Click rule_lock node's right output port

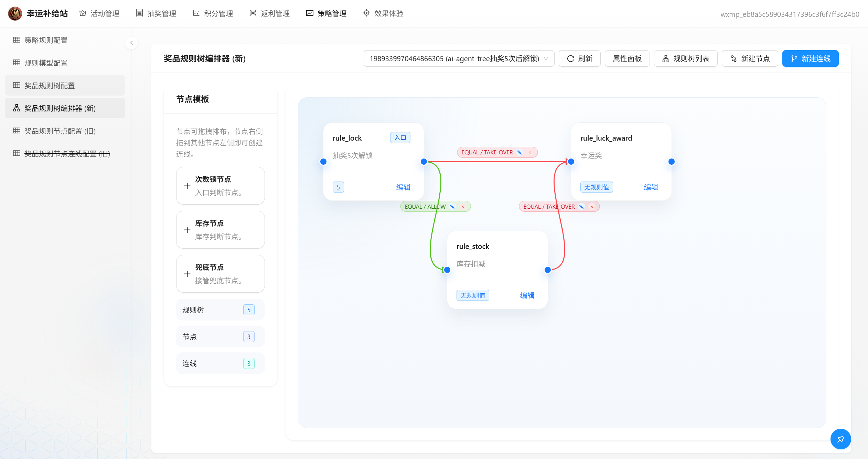tap(424, 162)
